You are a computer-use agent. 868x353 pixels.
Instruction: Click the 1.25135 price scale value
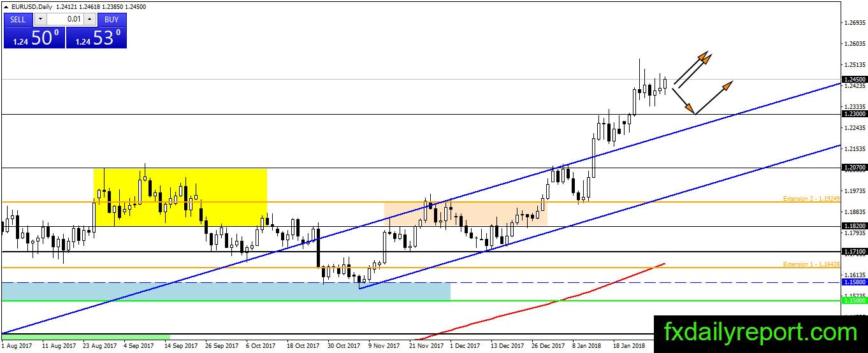855,65
